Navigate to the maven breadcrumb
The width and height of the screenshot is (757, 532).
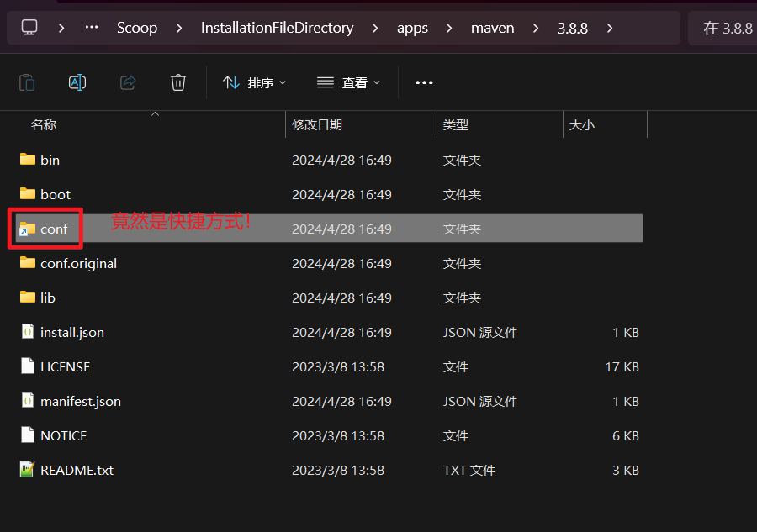pyautogui.click(x=492, y=28)
